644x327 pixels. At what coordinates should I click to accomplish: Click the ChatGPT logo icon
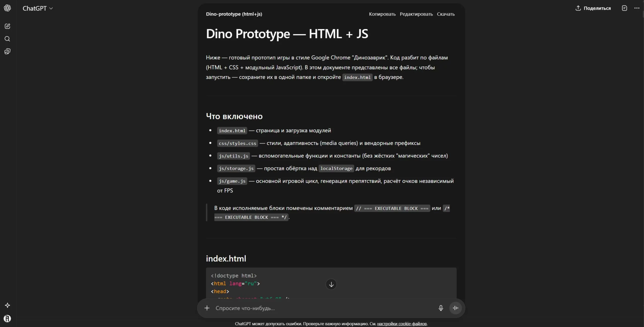tap(7, 8)
